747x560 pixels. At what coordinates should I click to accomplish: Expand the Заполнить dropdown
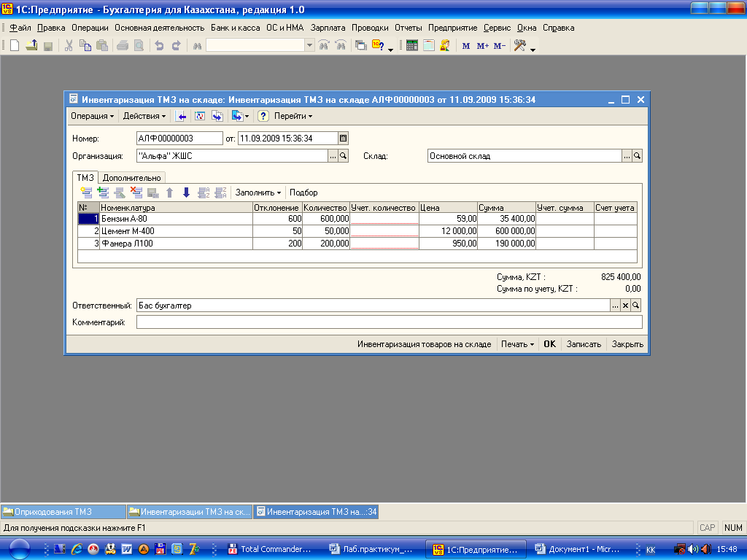click(258, 192)
